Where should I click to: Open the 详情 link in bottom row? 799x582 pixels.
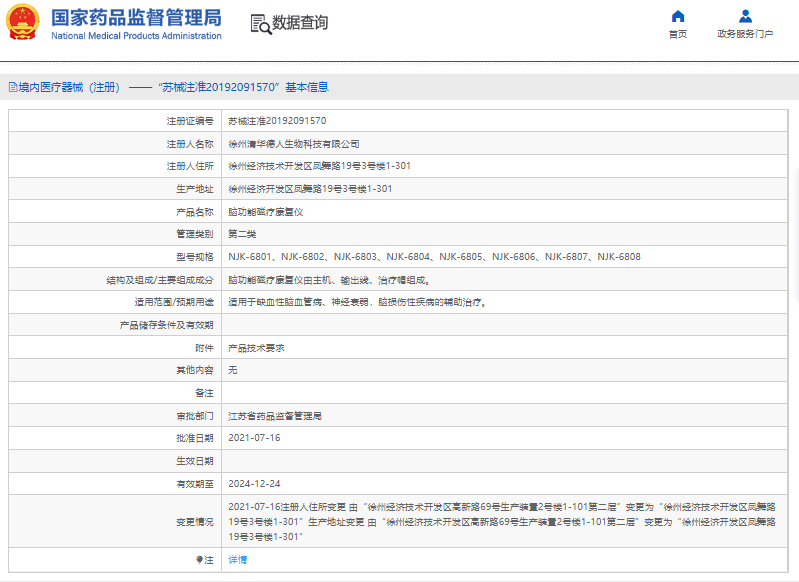point(237,559)
